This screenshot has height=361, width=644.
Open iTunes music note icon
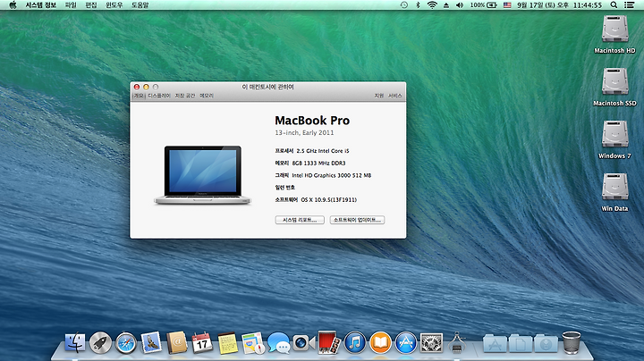(x=355, y=343)
